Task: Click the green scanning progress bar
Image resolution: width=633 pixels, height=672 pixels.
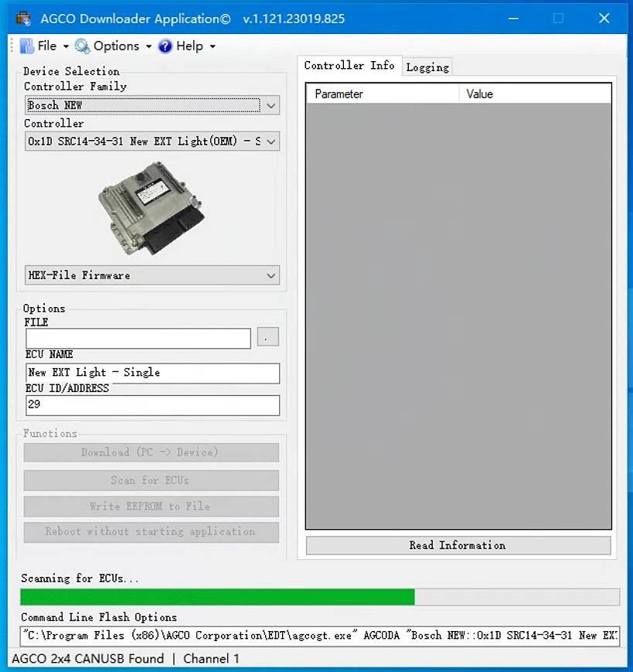Action: coord(216,596)
